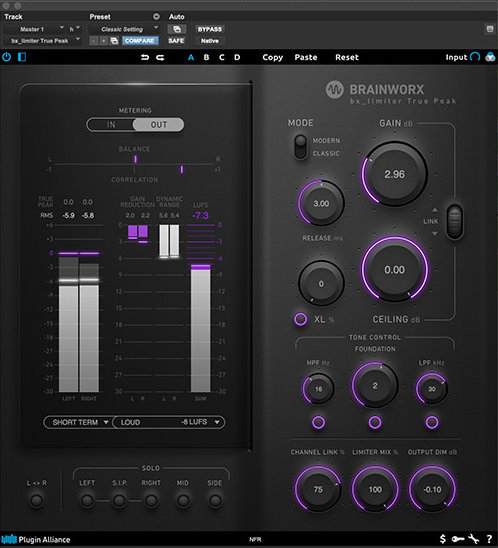The width and height of the screenshot is (498, 548).
Task: Click the RELEASE knob showing 3.00
Action: [321, 203]
